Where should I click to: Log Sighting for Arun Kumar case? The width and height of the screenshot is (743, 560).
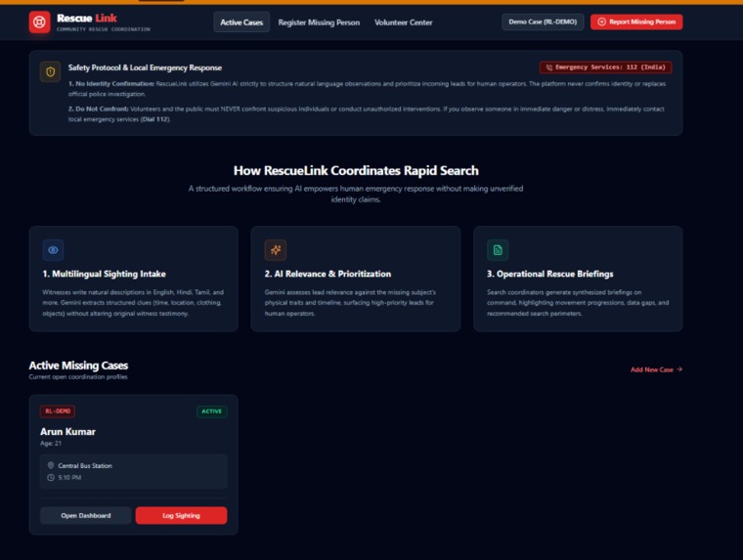181,515
